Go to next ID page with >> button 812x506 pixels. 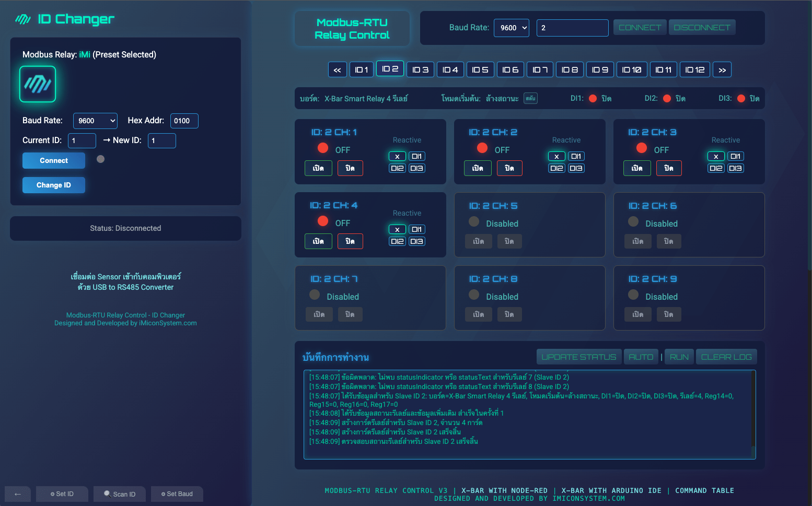722,70
